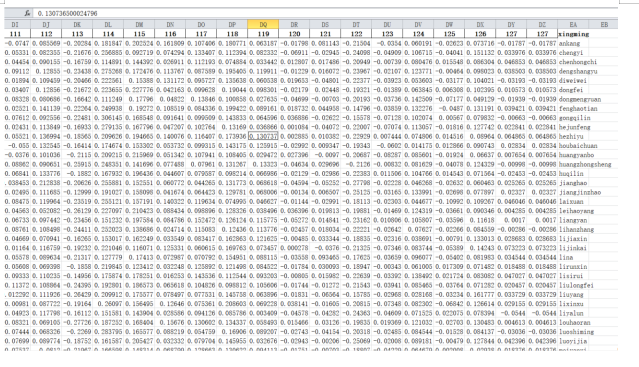Select the cell containing liulongfei
This screenshot has height=367, width=639.
coord(576,285)
